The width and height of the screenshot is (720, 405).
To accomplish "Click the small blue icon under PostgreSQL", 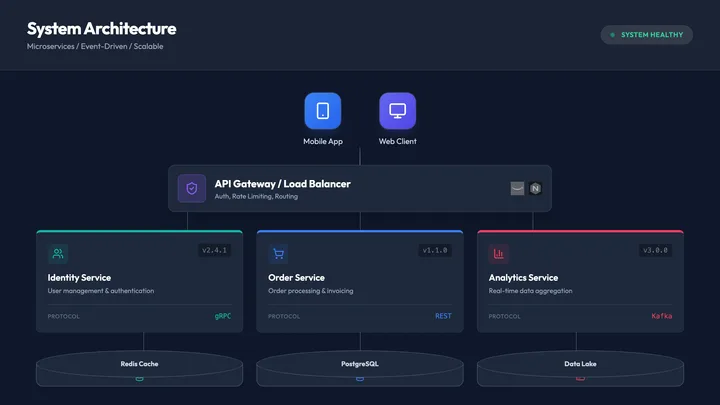I will [x=360, y=378].
